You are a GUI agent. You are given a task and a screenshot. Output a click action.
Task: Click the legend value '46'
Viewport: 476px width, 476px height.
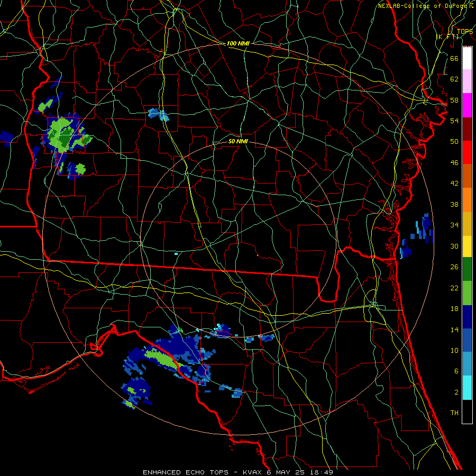coord(454,163)
